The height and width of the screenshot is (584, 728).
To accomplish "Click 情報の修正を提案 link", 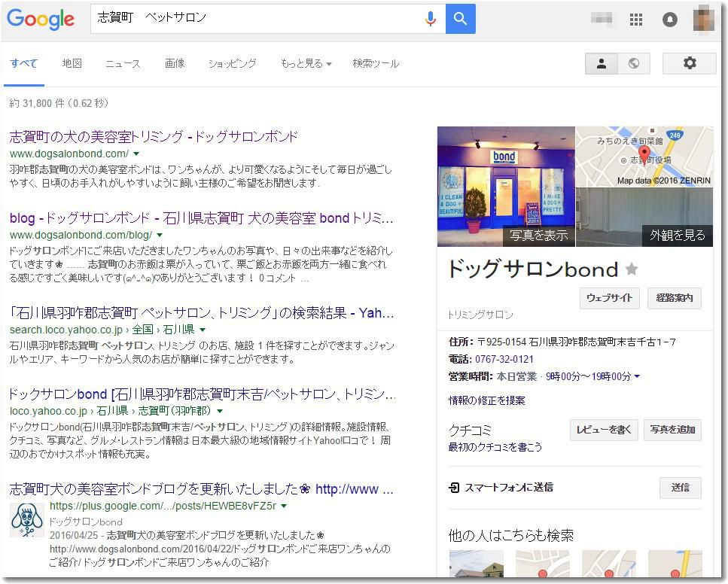I will coord(486,400).
